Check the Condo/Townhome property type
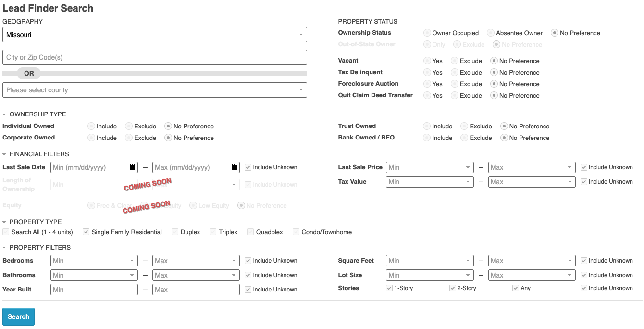 click(296, 232)
